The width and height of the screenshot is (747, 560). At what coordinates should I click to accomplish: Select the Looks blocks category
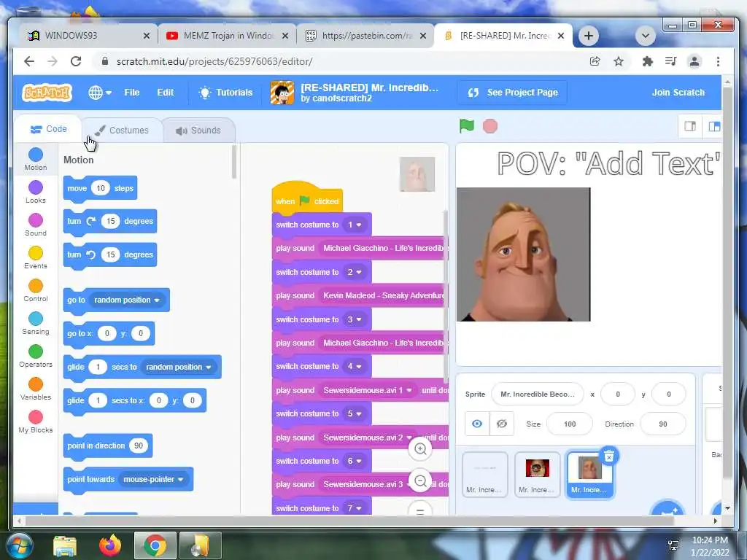click(36, 192)
